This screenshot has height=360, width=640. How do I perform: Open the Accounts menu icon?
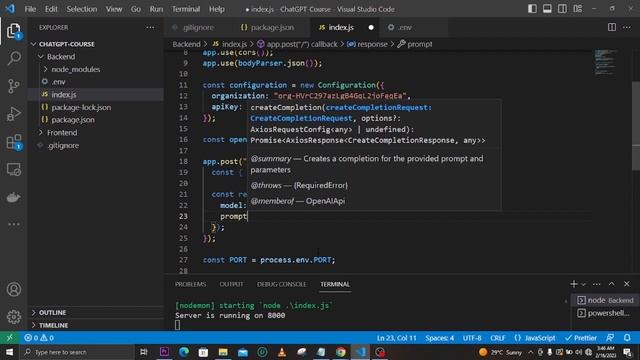click(13, 289)
